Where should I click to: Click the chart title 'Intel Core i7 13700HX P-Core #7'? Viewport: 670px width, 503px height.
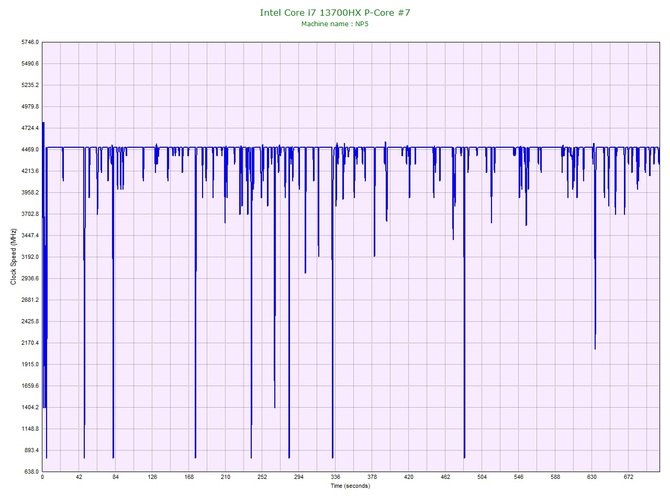coord(335,12)
